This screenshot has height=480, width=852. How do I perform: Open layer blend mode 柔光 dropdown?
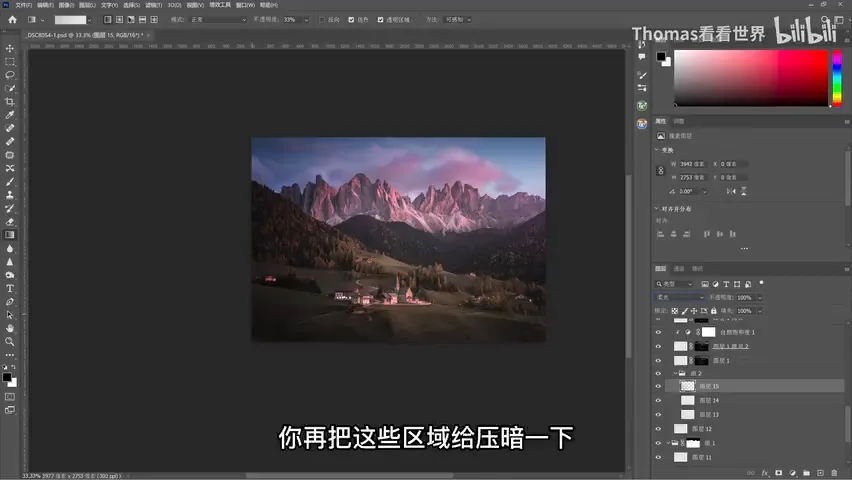[x=679, y=297]
